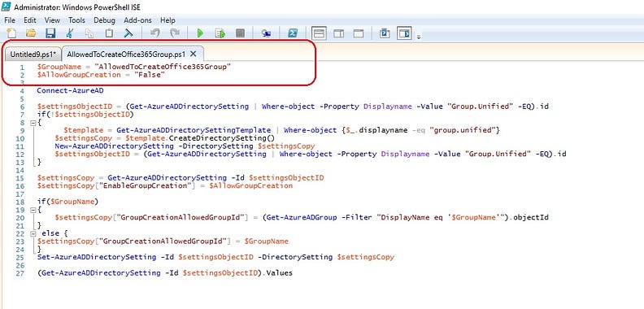Click the Show Command Window icon
Viewport: 644px width, 309px height.
[385, 33]
